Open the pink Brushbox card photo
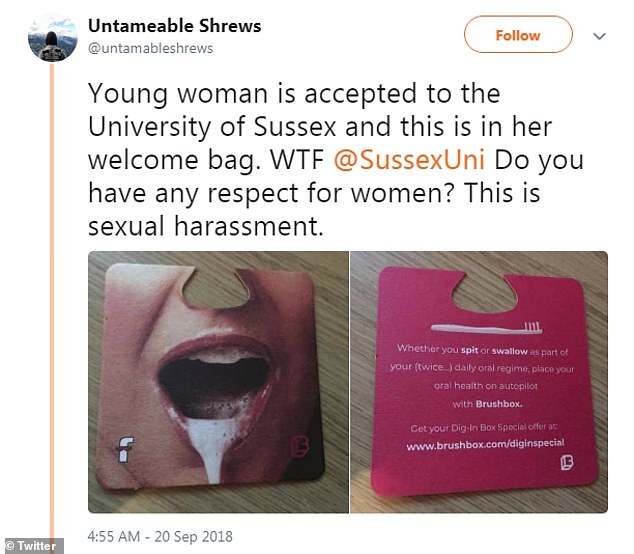 [479, 382]
